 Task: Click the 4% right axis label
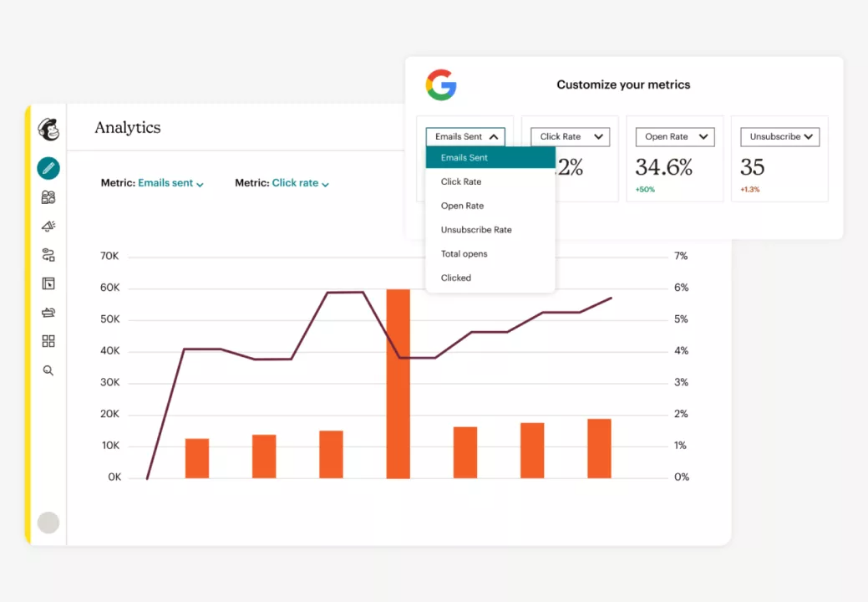coord(682,350)
